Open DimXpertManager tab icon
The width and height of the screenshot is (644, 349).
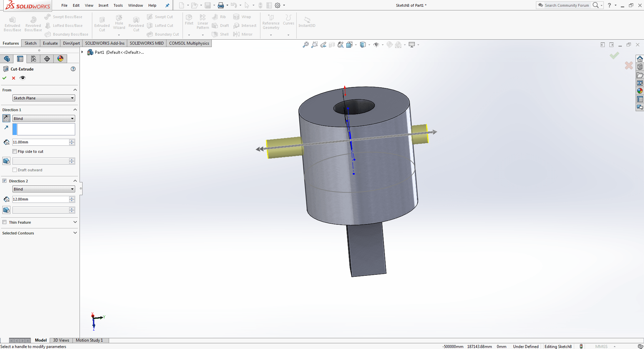click(47, 59)
